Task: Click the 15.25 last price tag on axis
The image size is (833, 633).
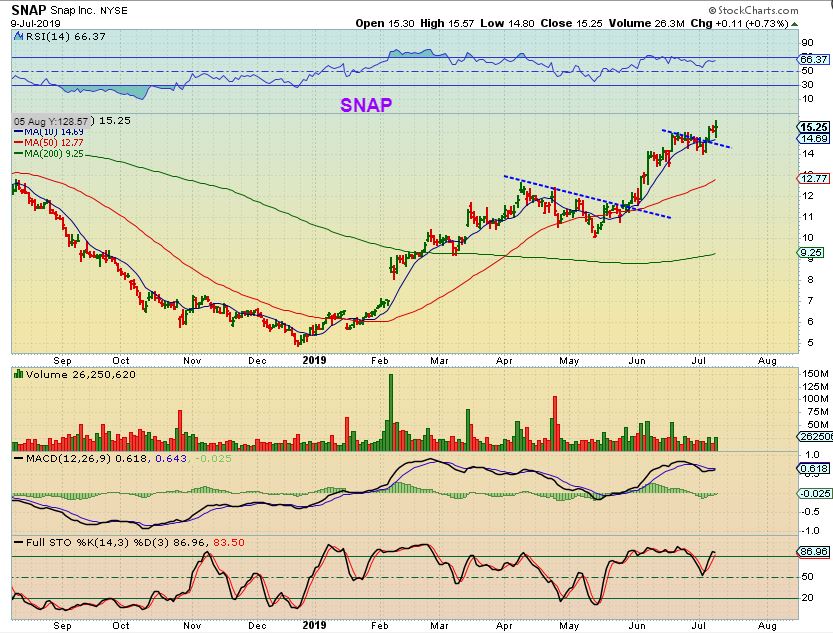Action: (813, 127)
